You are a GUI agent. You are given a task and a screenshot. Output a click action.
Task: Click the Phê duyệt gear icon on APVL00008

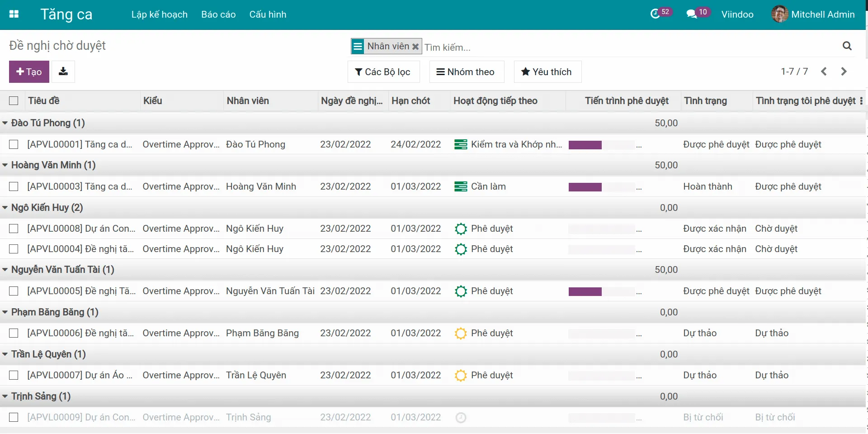461,229
